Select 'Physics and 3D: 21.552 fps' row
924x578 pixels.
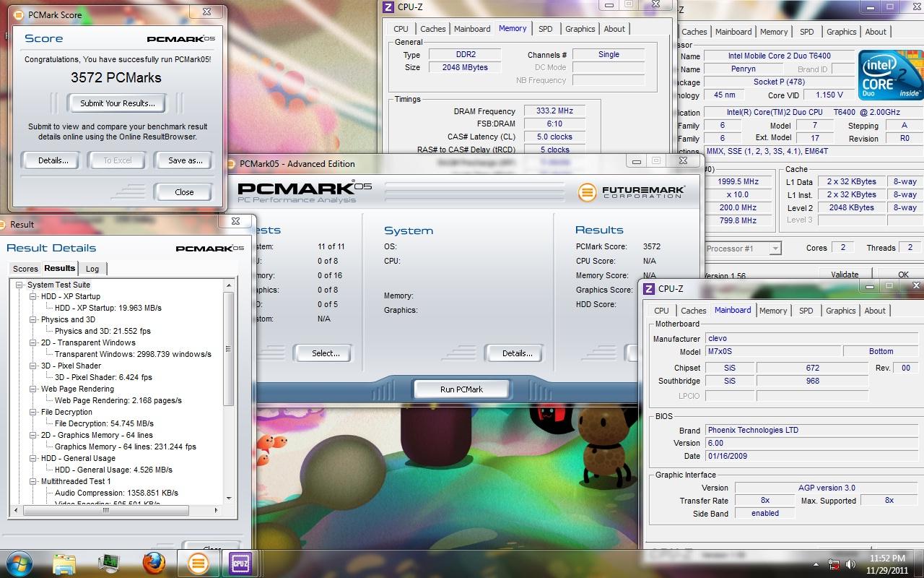coord(103,331)
